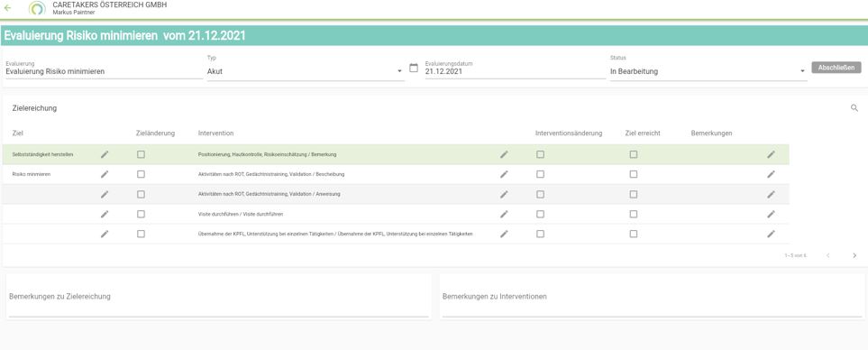Edit intervention 'Visite durchführen' with pencil icon
Image resolution: width=868 pixels, height=350 pixels.
point(504,214)
